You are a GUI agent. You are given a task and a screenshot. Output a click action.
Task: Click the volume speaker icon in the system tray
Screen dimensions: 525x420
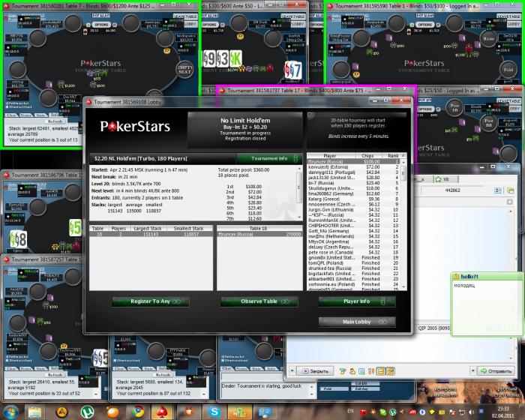pyautogui.click(x=471, y=412)
